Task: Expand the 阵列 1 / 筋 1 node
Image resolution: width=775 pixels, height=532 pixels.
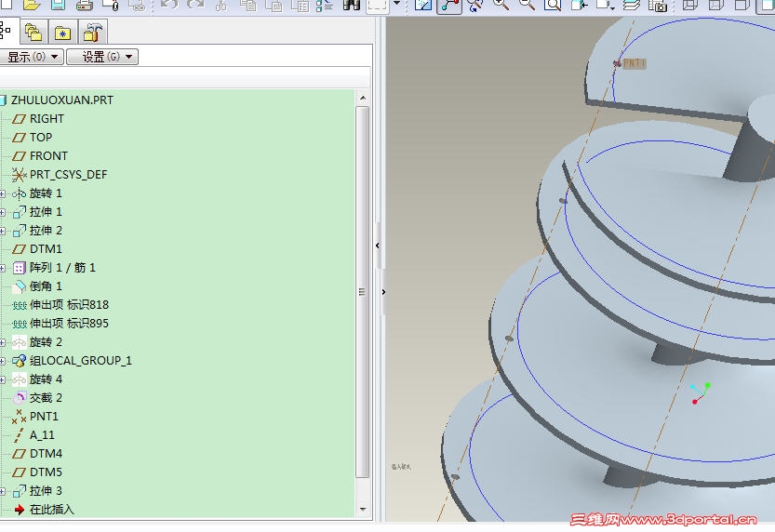Action: coord(3,268)
